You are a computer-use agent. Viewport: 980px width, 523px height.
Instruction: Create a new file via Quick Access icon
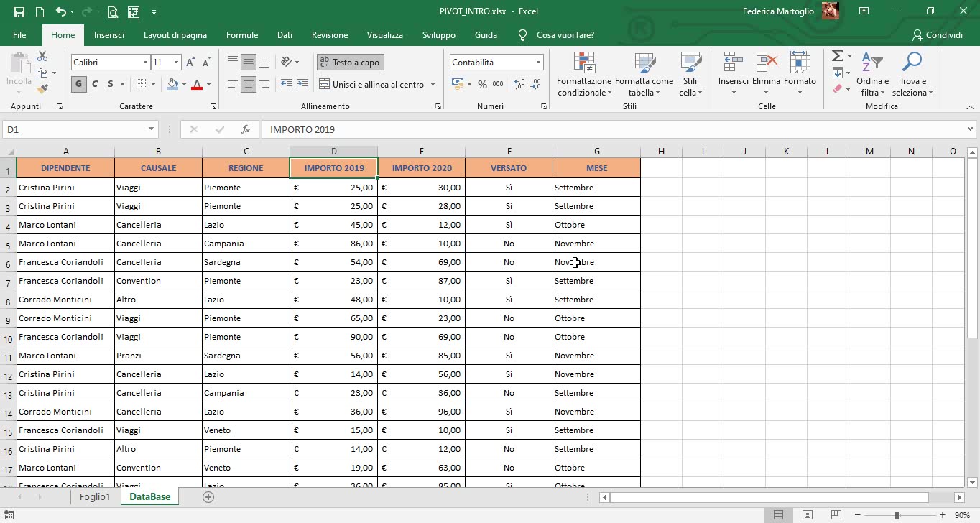40,11
